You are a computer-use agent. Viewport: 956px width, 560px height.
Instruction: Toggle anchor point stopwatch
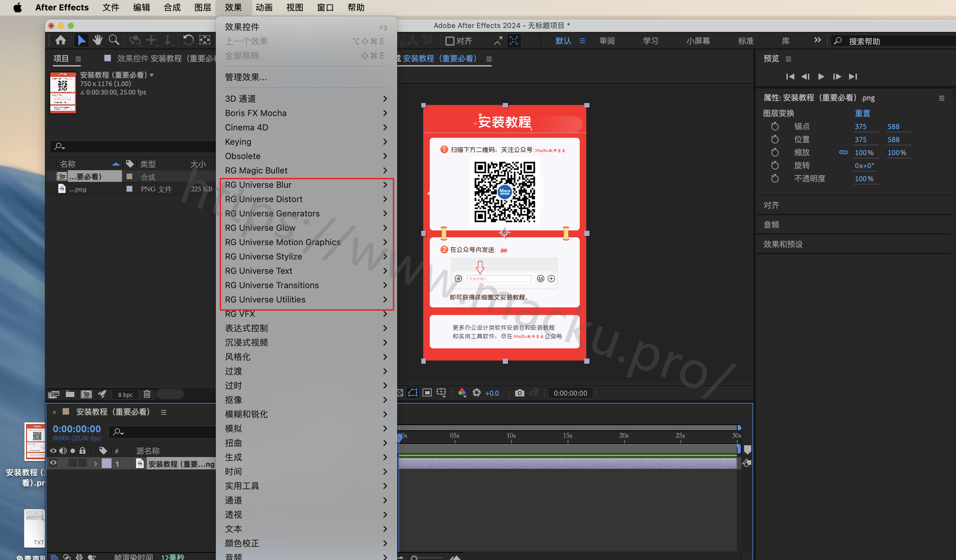pos(775,126)
